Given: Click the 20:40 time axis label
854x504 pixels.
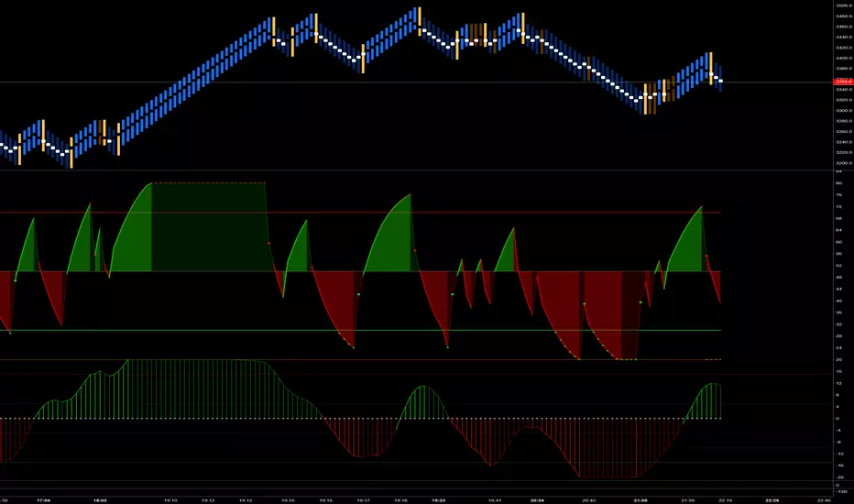Looking at the screenshot, I should click(x=589, y=499).
